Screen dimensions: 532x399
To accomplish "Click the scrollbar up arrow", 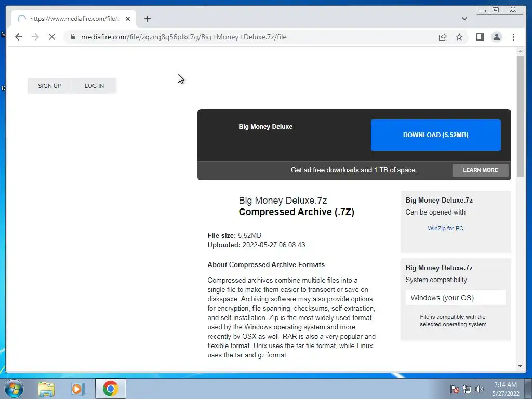I will [x=520, y=51].
